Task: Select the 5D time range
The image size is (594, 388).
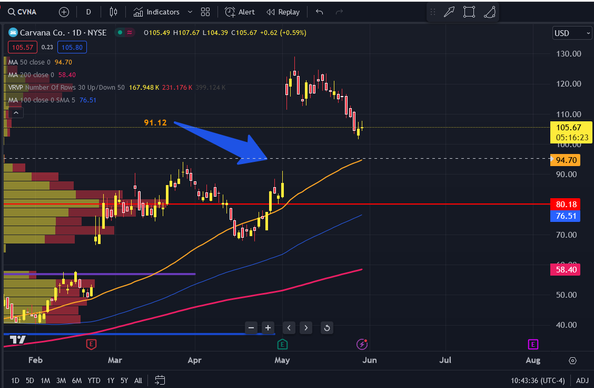Action: point(30,380)
